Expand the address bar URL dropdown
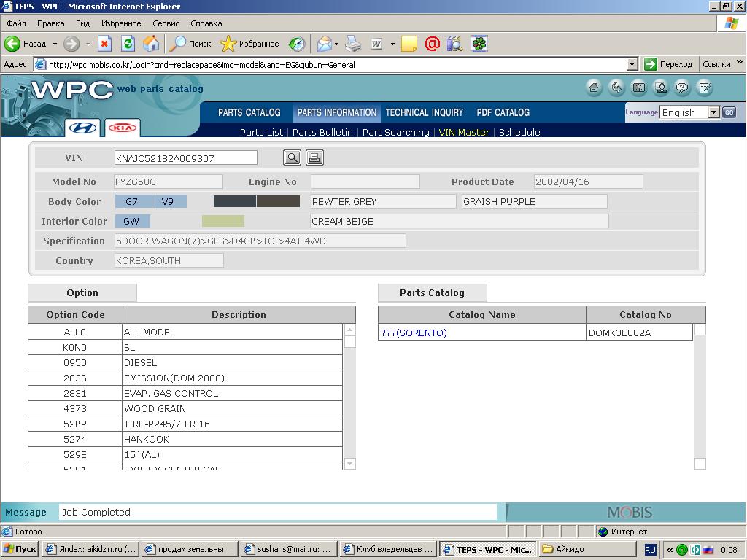 632,64
